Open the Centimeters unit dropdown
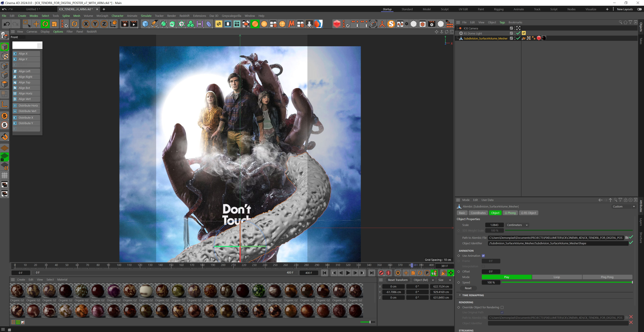Viewport: 644px width, 332px height. tap(517, 225)
